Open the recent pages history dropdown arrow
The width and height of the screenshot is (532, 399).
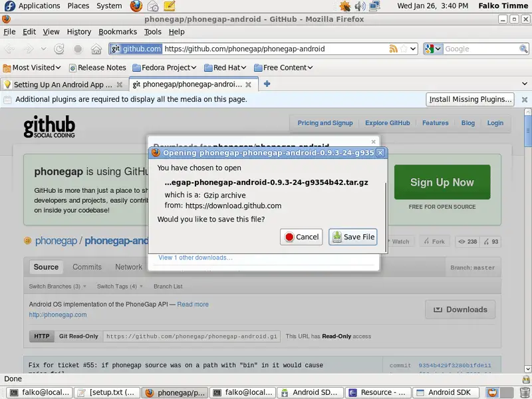coord(44,49)
